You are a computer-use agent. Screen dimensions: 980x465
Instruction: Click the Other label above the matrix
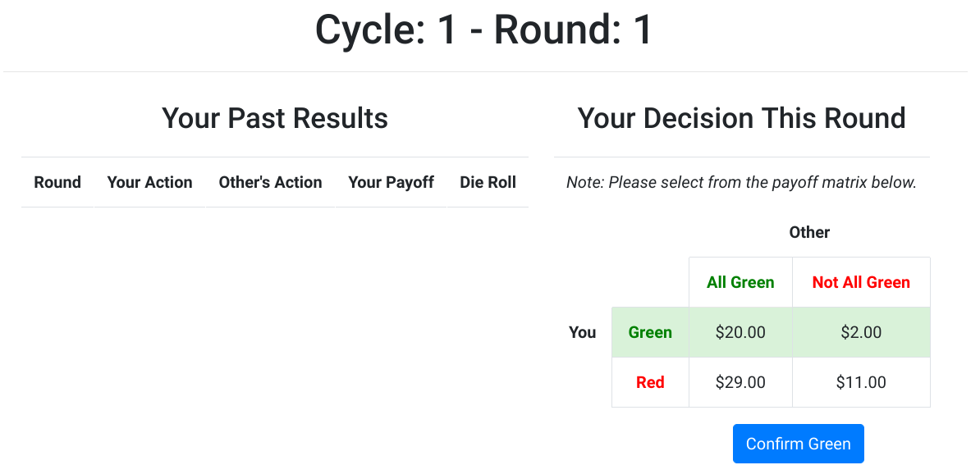[x=809, y=232]
